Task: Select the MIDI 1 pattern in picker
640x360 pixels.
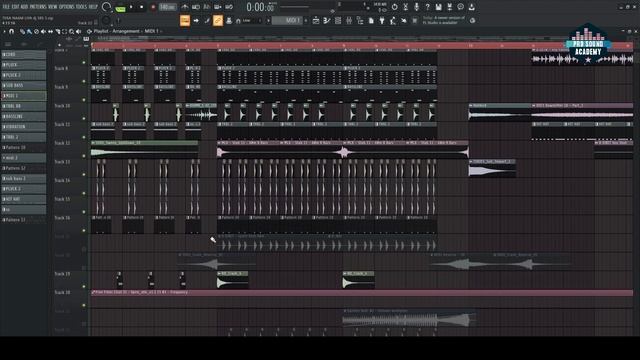Action: point(24,96)
